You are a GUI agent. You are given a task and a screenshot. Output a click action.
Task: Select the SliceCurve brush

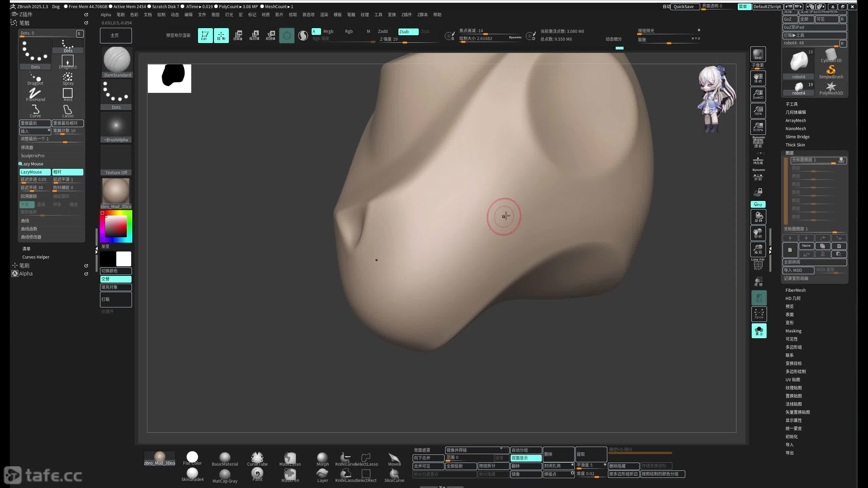[394, 475]
